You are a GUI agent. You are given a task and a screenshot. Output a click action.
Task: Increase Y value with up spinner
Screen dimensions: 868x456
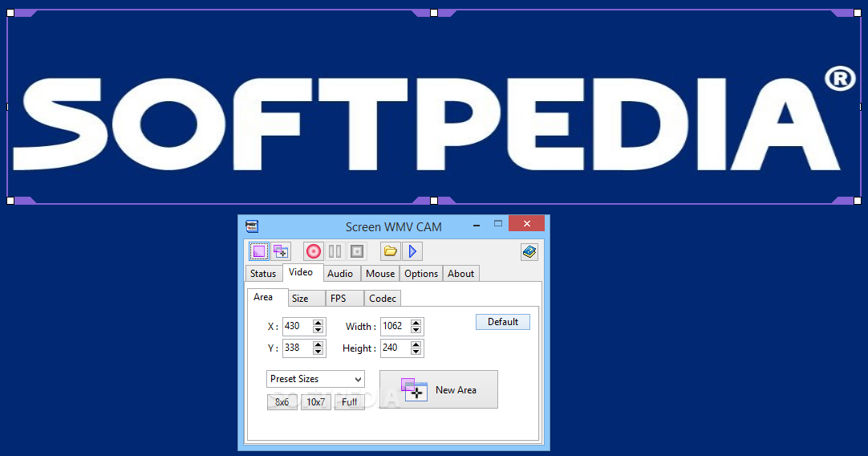pyautogui.click(x=318, y=344)
